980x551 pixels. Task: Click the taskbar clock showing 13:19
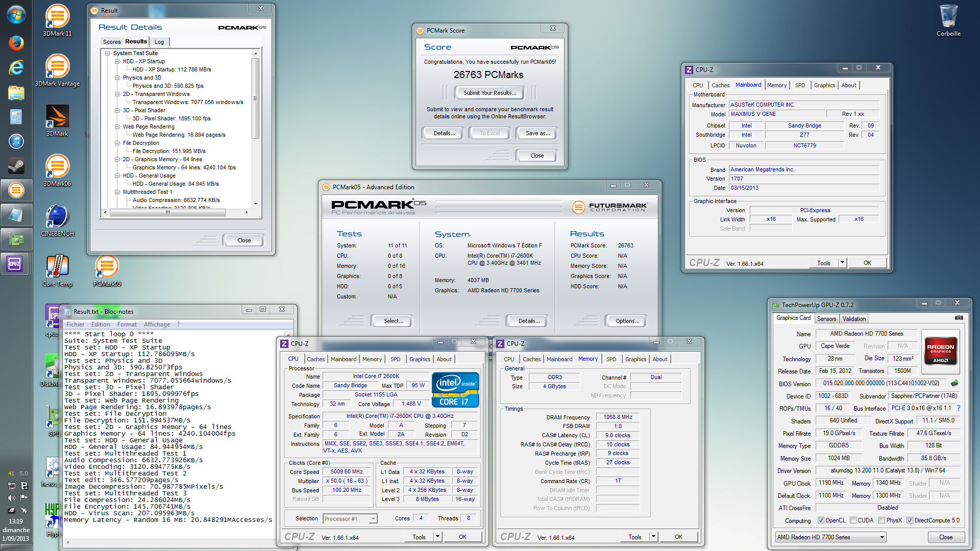point(16,521)
